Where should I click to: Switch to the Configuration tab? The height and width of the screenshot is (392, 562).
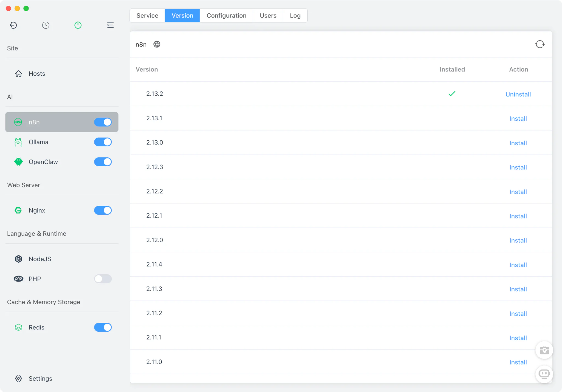tap(226, 16)
